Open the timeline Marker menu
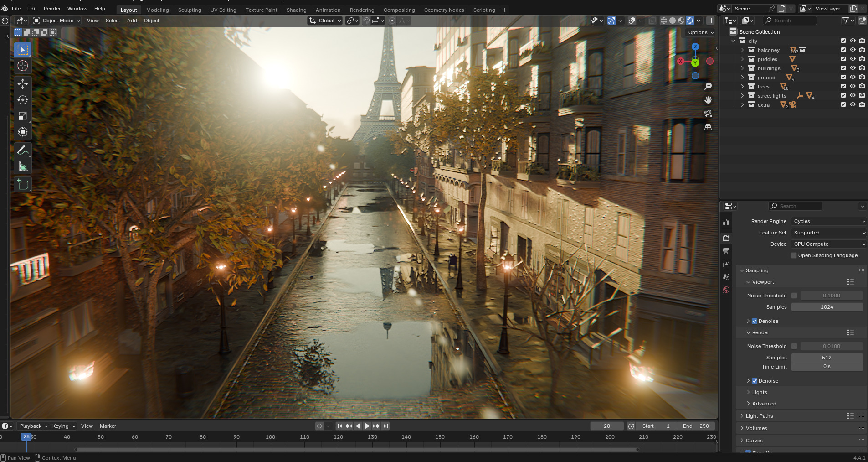 click(108, 426)
